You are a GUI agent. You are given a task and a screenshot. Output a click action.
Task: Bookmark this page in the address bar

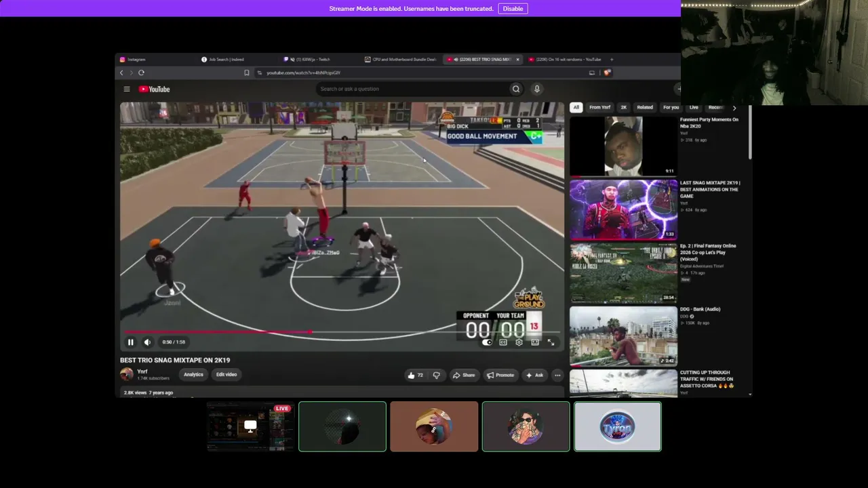point(247,73)
